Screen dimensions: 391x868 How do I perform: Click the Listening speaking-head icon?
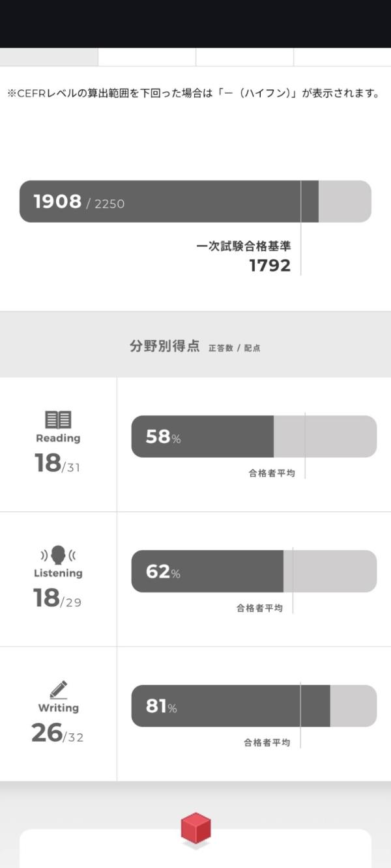pyautogui.click(x=58, y=555)
